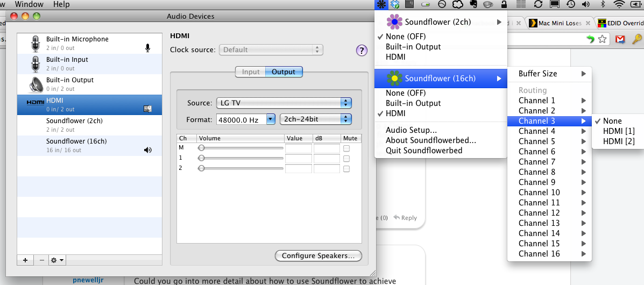Click the minus button to remove device
The height and width of the screenshot is (285, 644).
[41, 260]
